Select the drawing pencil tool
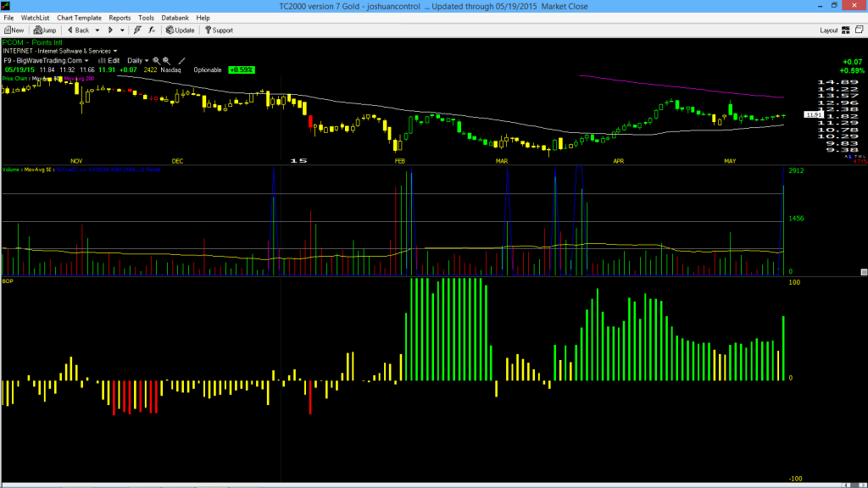Viewport: 868px width, 488px height. tap(181, 61)
